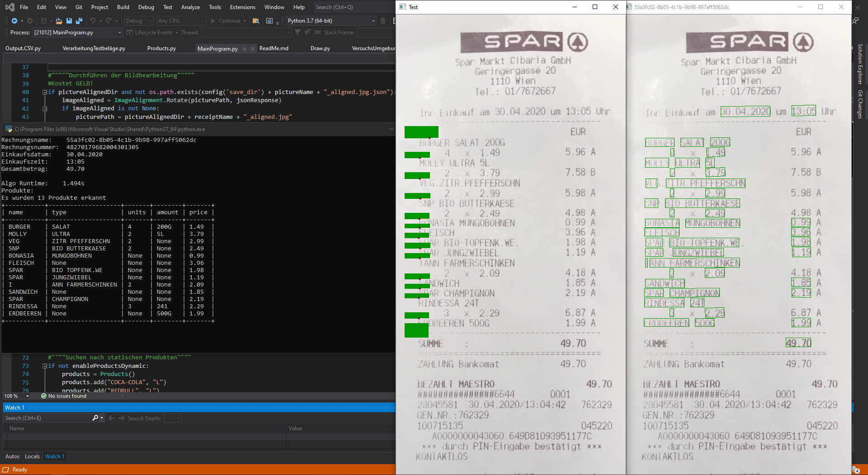Open the Process [21012] MainProgram.py dropdown

(77, 33)
